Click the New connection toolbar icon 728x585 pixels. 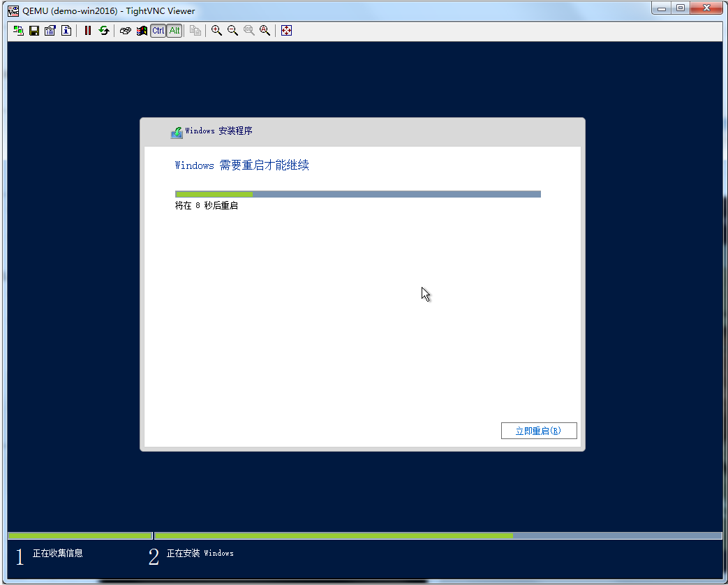click(x=18, y=31)
